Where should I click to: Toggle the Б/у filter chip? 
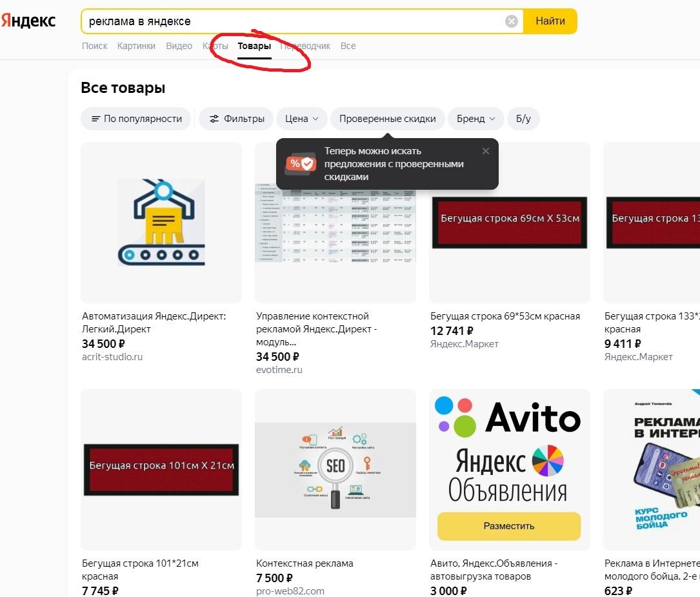click(x=523, y=119)
